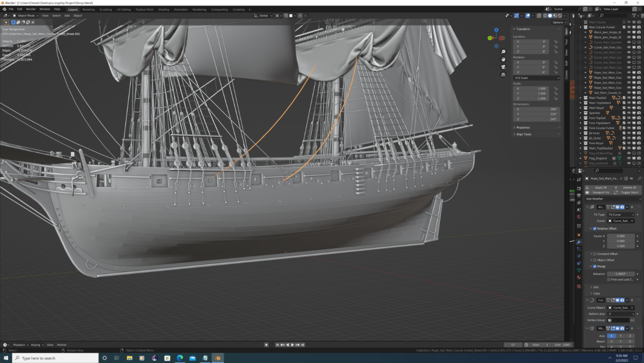Toggle viewport gizmos icon
The height and width of the screenshot is (363, 644).
[517, 16]
